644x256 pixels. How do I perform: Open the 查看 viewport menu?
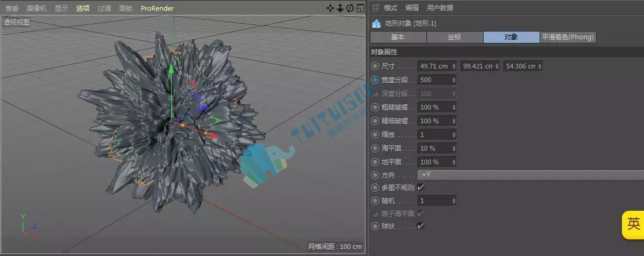(x=12, y=8)
